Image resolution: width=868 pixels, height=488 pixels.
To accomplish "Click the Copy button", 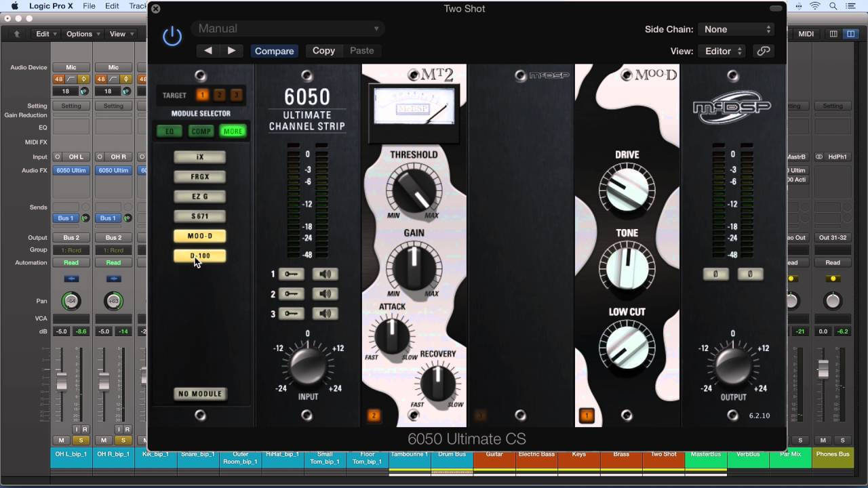I will (x=323, y=51).
